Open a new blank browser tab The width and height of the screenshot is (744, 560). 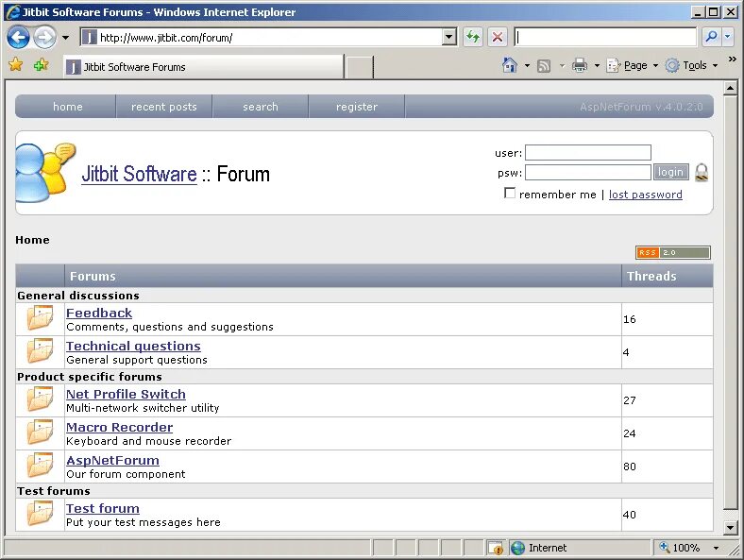(359, 67)
